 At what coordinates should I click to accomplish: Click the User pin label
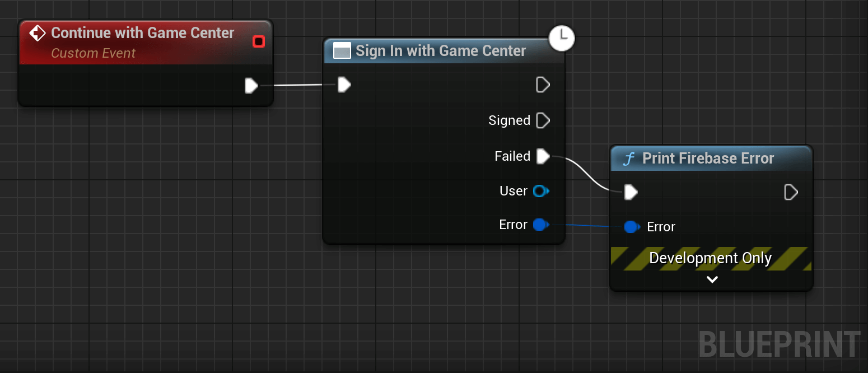514,191
